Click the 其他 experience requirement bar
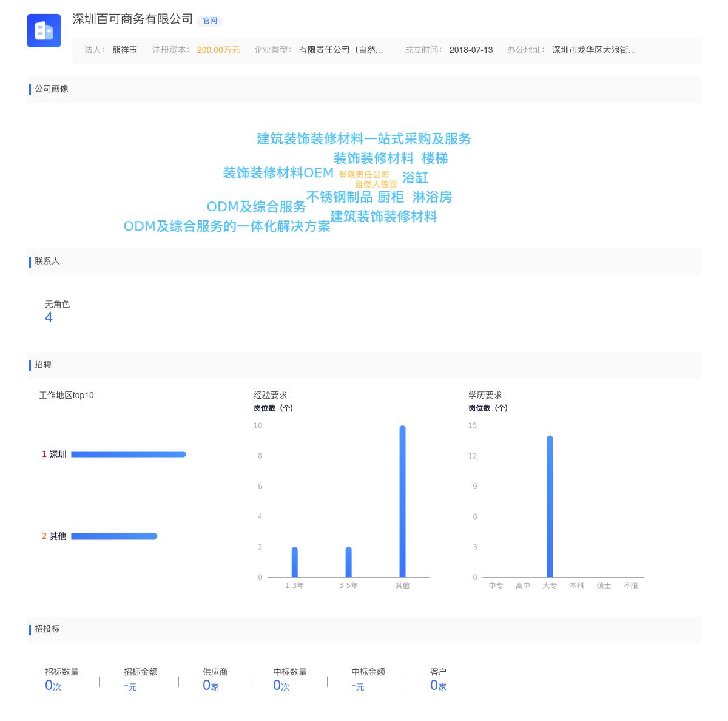The height and width of the screenshot is (721, 728). click(x=402, y=501)
